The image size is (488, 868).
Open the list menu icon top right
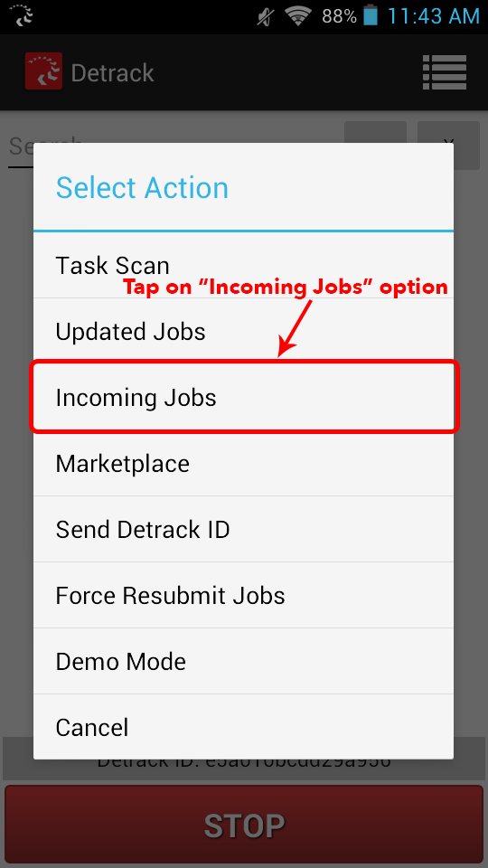point(445,72)
